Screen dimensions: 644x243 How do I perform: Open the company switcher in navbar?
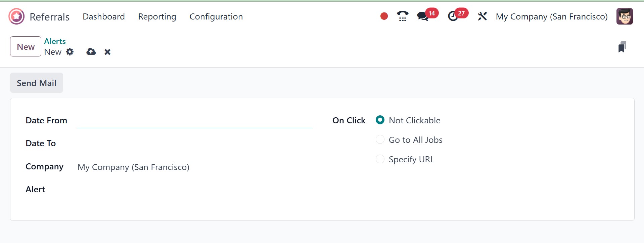pyautogui.click(x=551, y=16)
